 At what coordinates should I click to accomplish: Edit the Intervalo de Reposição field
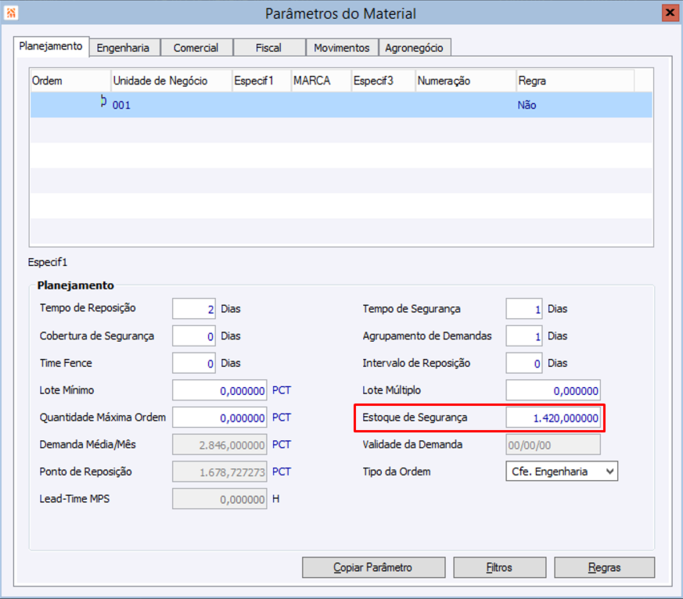tap(524, 363)
